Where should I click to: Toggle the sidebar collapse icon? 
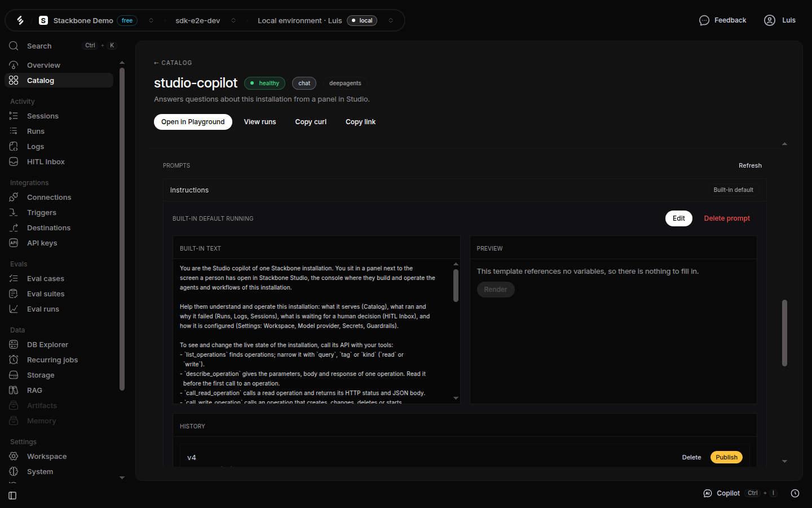click(12, 496)
